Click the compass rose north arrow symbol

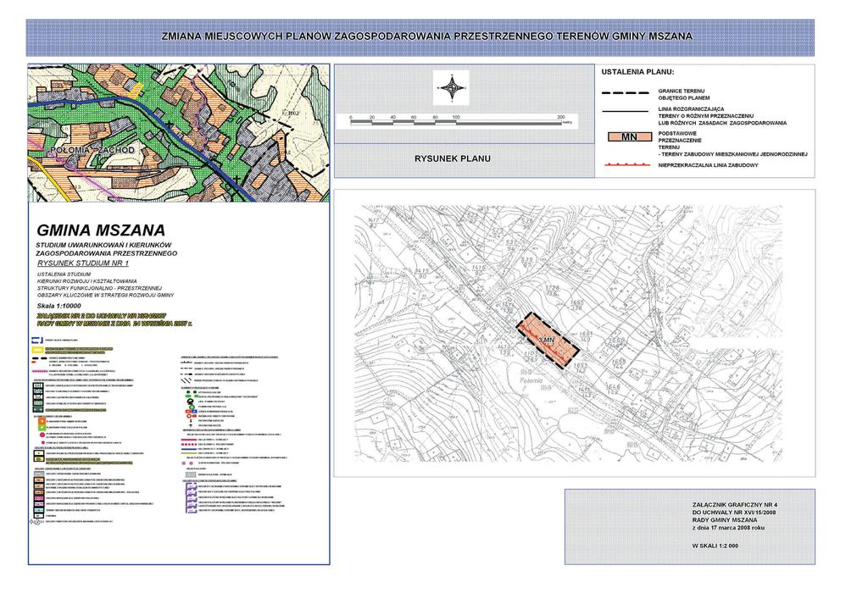(x=453, y=87)
